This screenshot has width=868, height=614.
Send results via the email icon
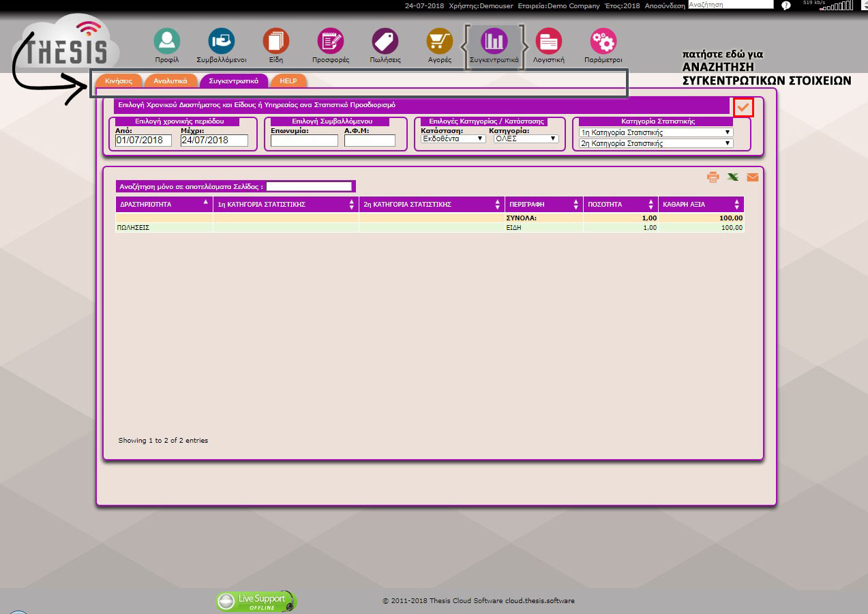tap(752, 177)
